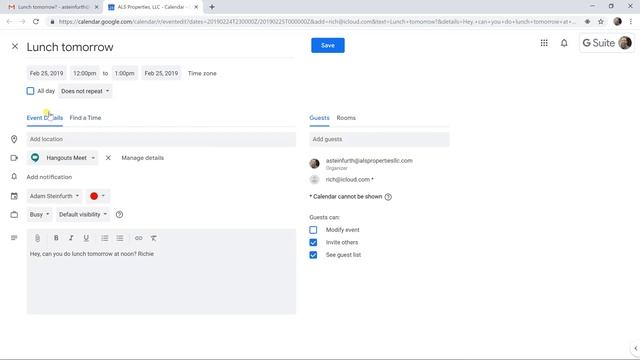Click Add notification
This screenshot has width=640, height=360.
coord(49,177)
